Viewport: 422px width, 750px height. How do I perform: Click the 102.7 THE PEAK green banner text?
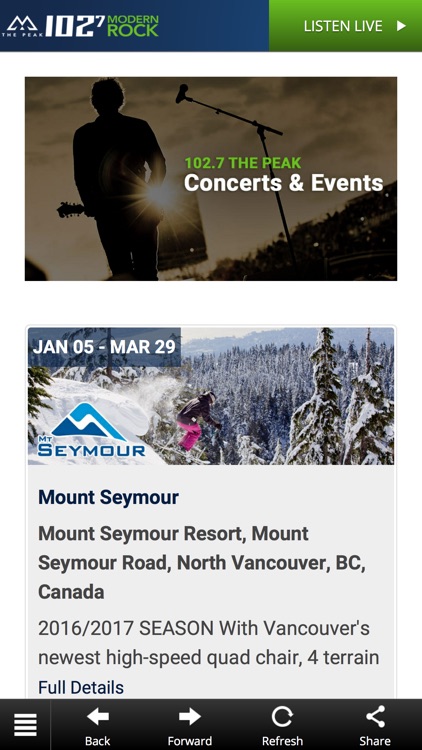pos(243,163)
